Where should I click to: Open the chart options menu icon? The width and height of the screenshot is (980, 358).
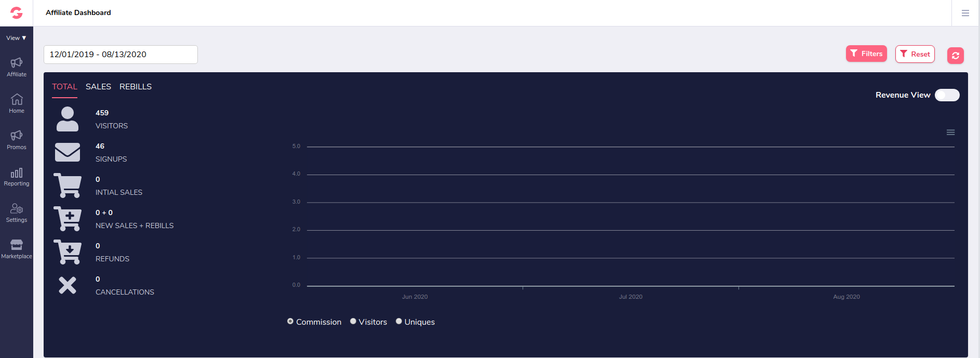point(950,132)
